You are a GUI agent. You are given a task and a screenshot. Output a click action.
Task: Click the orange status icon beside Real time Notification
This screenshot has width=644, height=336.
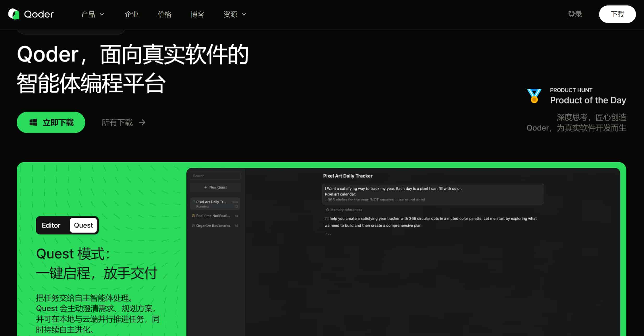coord(193,216)
